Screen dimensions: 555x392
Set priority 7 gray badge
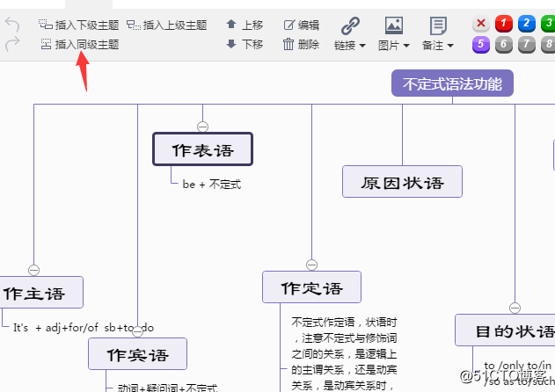point(526,45)
